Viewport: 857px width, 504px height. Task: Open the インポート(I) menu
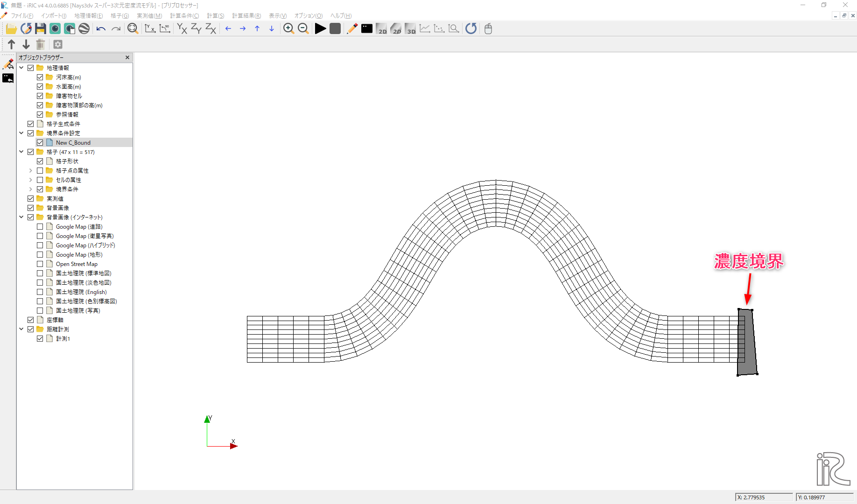pos(54,16)
